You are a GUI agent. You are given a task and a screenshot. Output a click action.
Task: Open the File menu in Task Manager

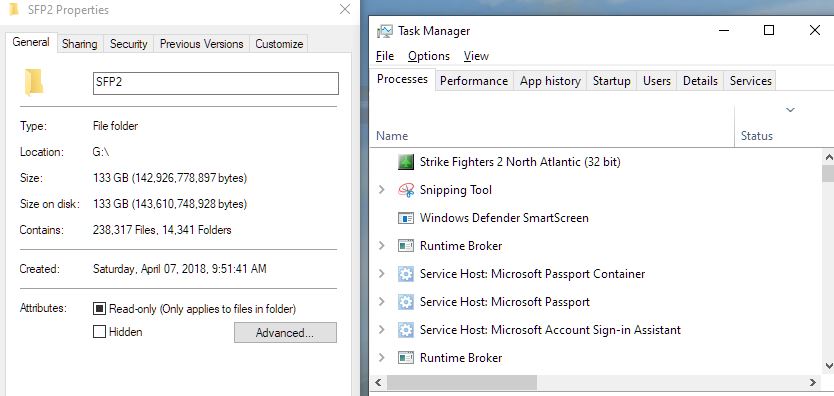[x=385, y=56]
